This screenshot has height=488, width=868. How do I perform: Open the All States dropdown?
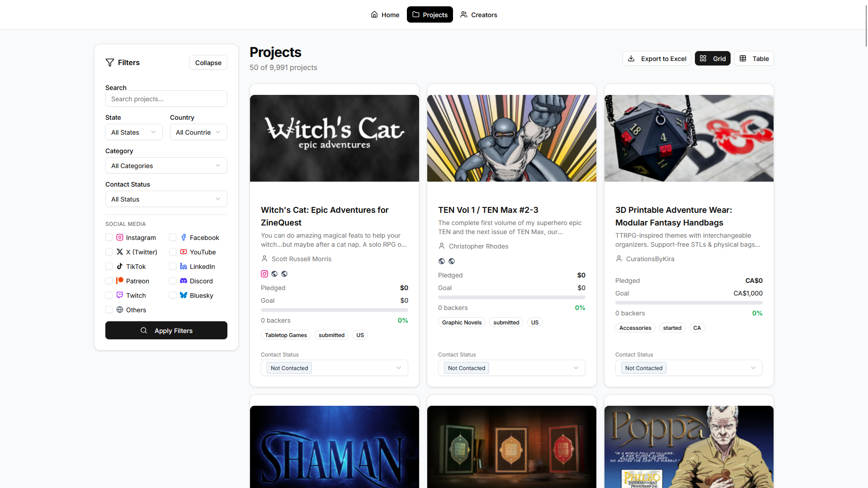(133, 132)
